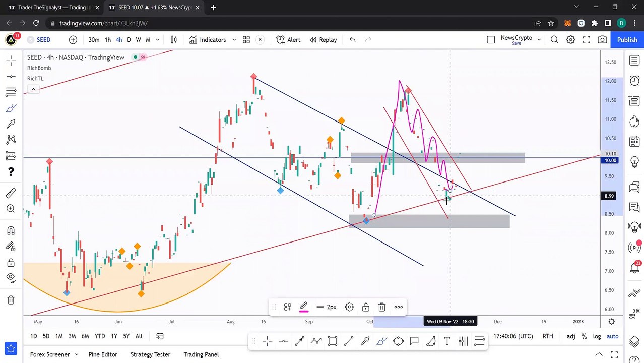Image resolution: width=644 pixels, height=363 pixels.
Task: Open drawing templates on floating toolbar
Action: tap(287, 307)
